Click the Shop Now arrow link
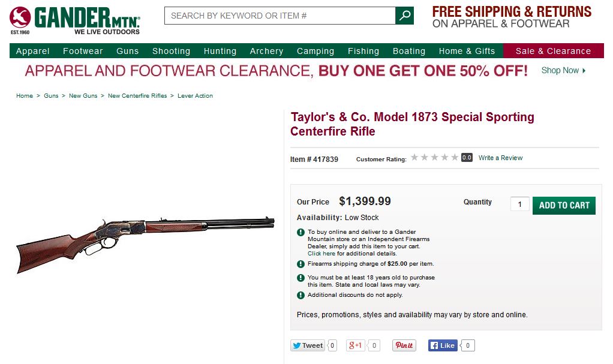 (563, 70)
